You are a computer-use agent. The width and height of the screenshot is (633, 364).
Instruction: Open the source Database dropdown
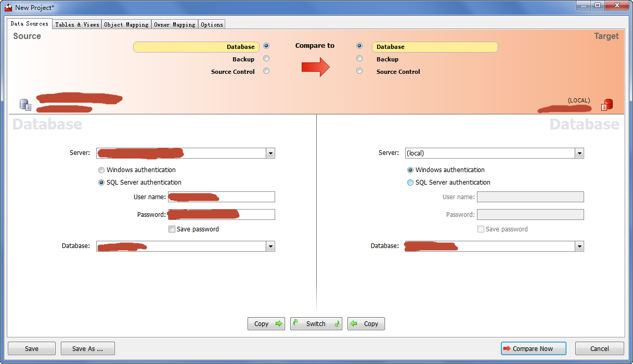[270, 246]
